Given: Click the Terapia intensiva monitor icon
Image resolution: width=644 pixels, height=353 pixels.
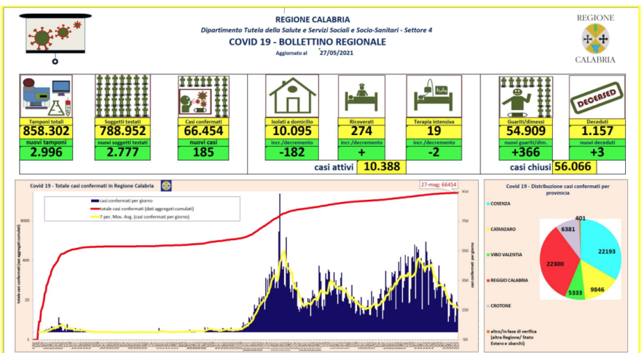Looking at the screenshot, I should tap(433, 97).
